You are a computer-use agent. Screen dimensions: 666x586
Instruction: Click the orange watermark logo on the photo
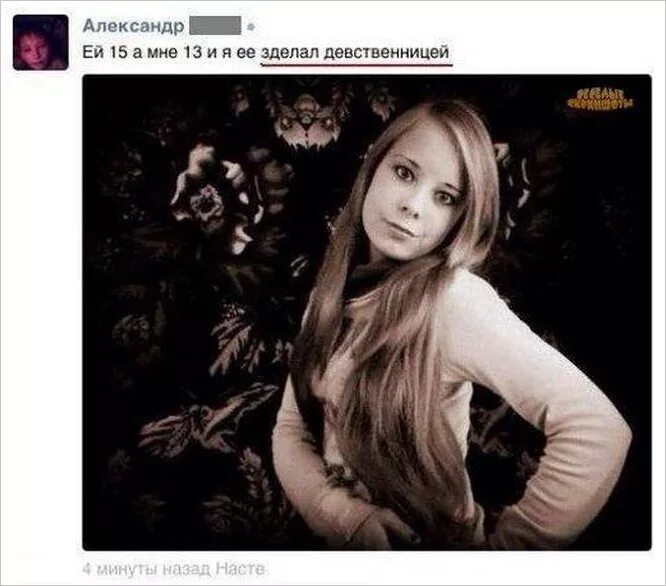[x=602, y=99]
